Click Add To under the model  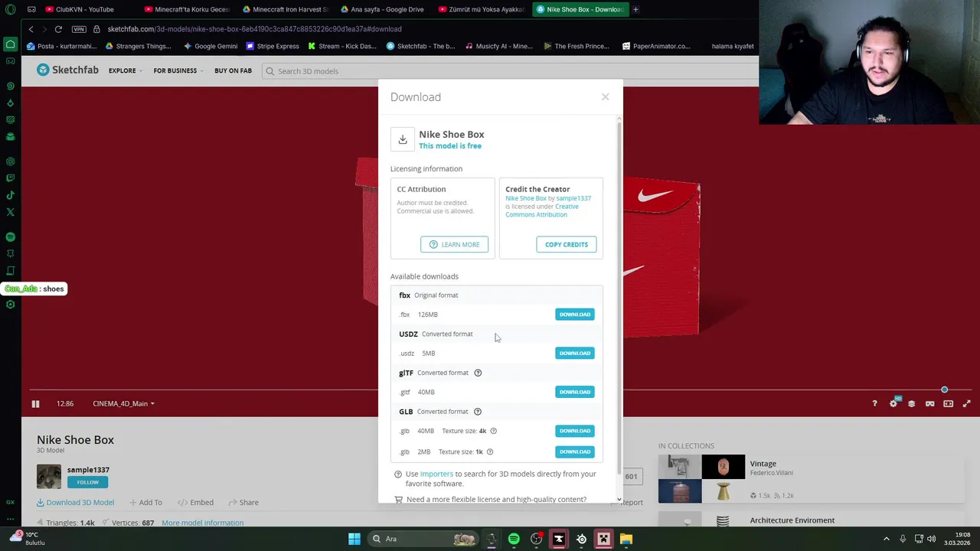point(145,502)
